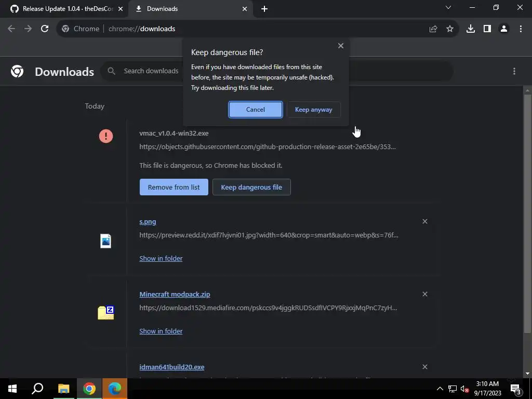Click the Minecraft modpack zip file icon
The image size is (532, 399).
(106, 312)
